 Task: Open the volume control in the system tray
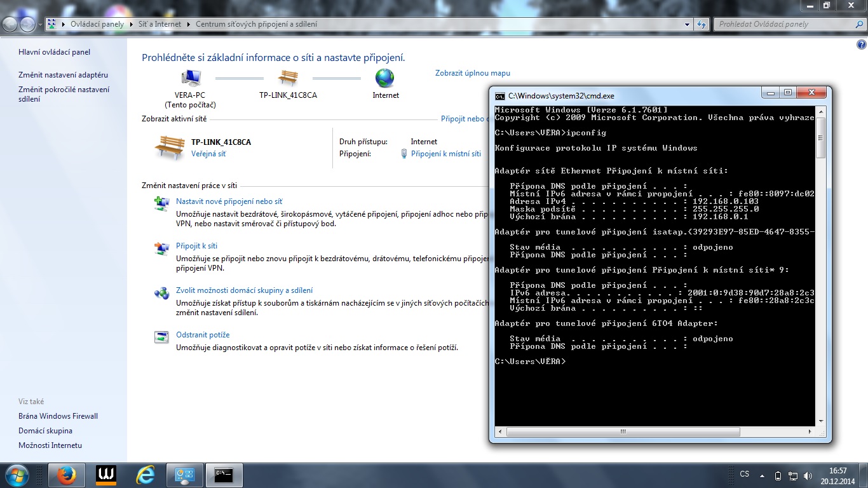[x=808, y=475]
